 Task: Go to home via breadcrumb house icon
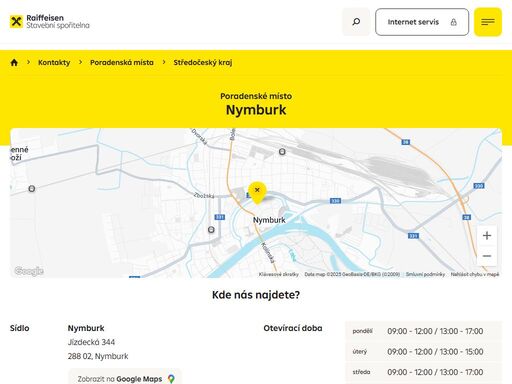coord(14,62)
